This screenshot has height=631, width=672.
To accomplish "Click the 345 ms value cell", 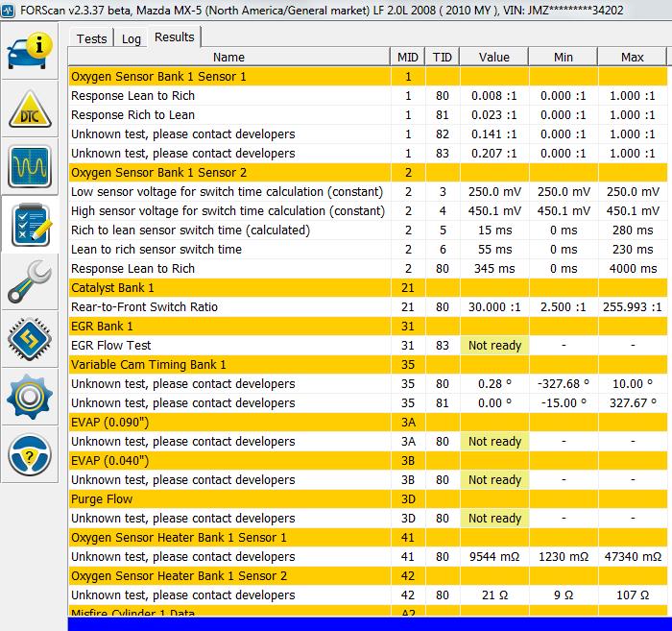I will point(494,269).
